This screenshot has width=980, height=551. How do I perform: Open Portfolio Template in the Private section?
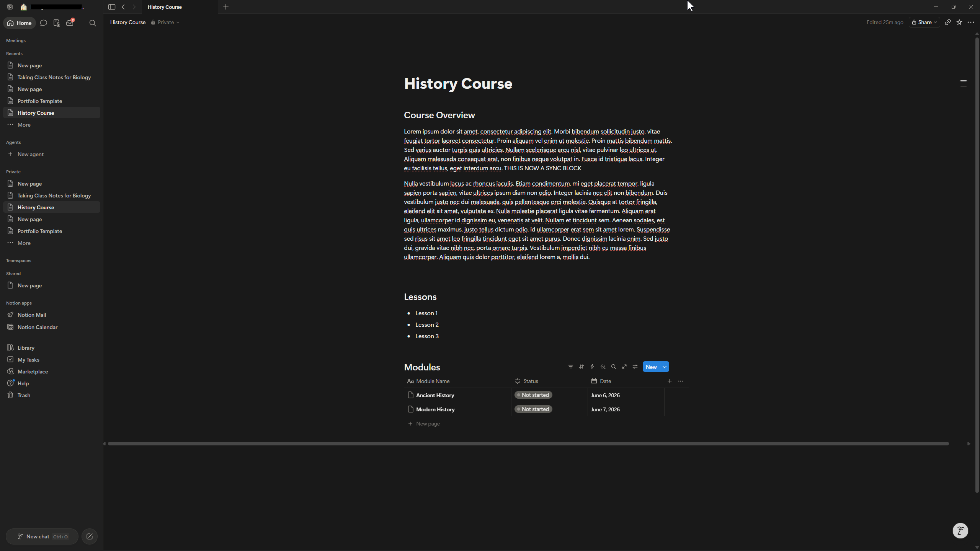point(52,231)
